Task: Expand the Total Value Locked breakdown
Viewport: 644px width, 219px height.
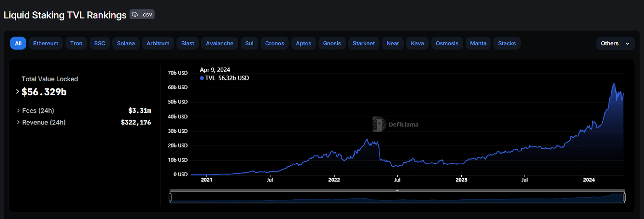Action: tap(17, 92)
